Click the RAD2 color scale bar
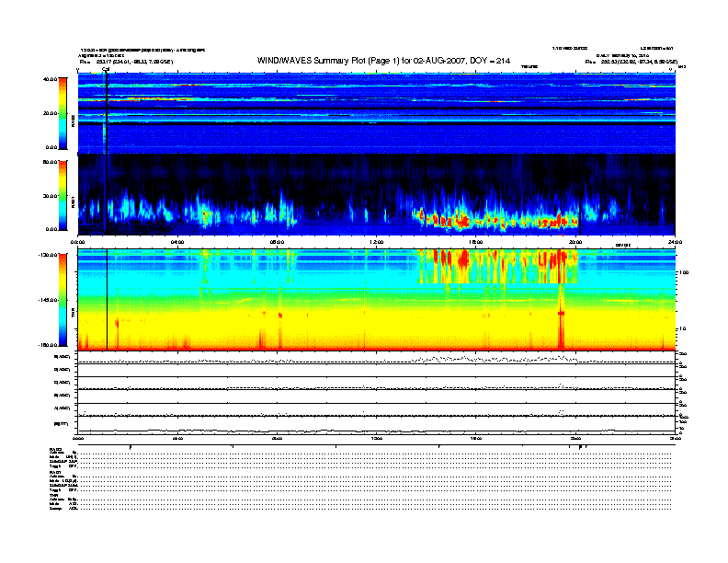The width and height of the screenshot is (728, 563). (63, 113)
